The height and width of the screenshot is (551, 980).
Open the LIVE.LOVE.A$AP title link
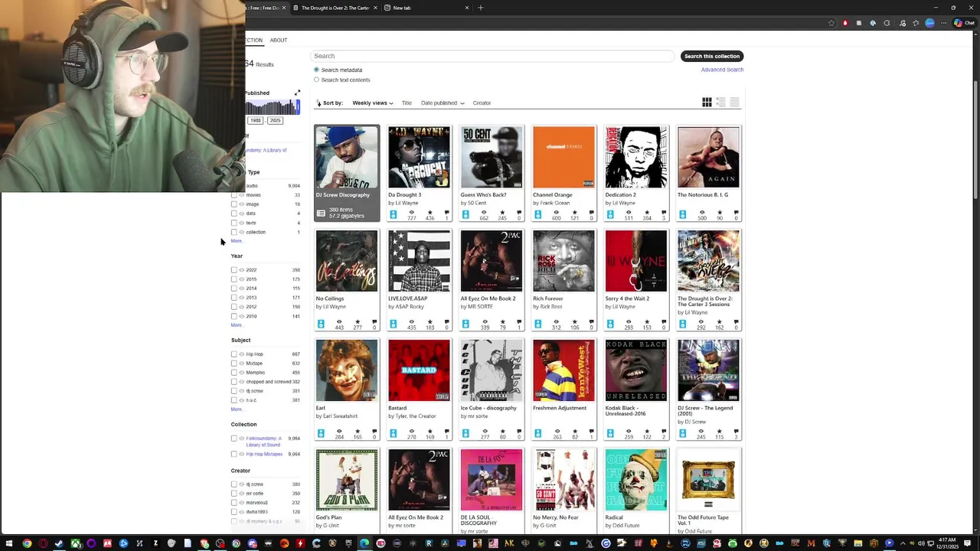coord(407,298)
